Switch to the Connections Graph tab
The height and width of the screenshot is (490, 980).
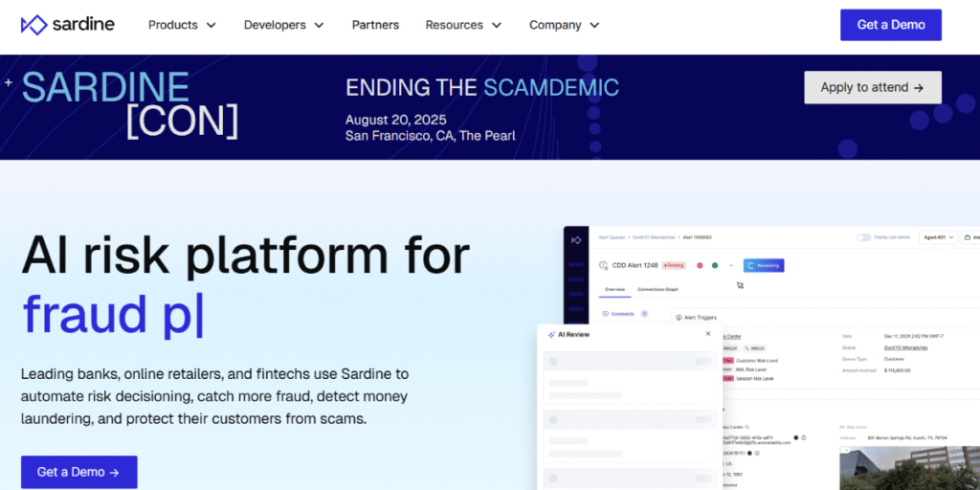click(657, 289)
